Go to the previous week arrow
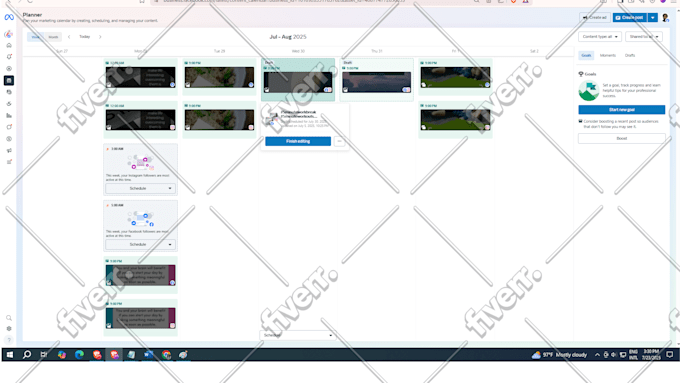This screenshot has width=680, height=383. tap(69, 37)
